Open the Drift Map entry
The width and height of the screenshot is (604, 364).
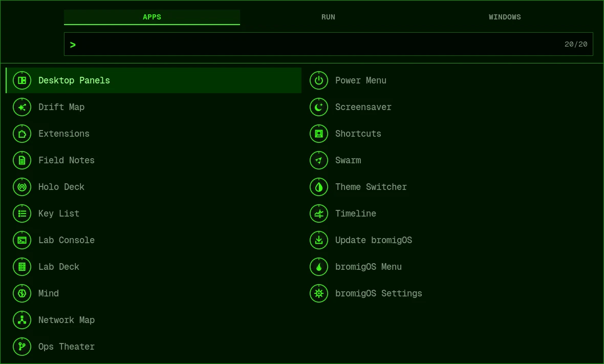click(154, 107)
